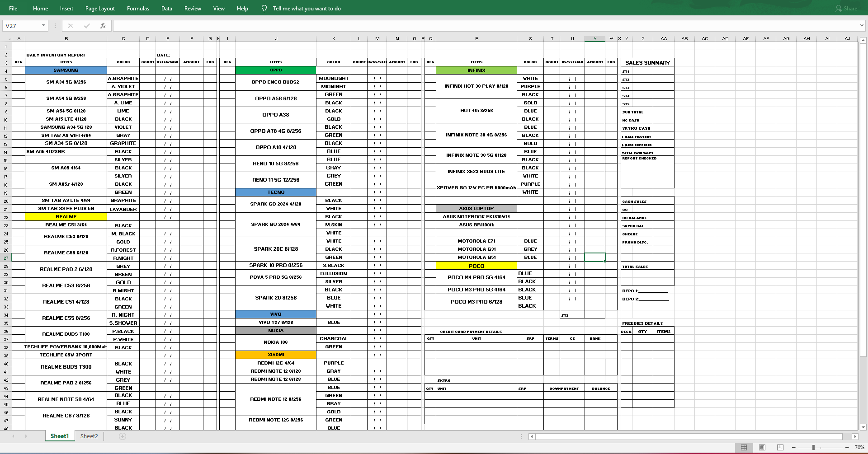Click inside the Name Box field

click(22, 26)
